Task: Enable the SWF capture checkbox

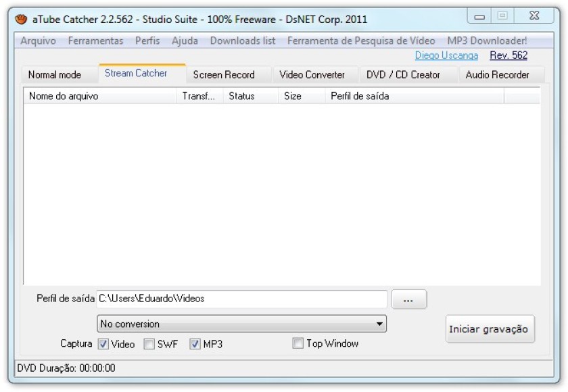Action: pyautogui.click(x=149, y=344)
